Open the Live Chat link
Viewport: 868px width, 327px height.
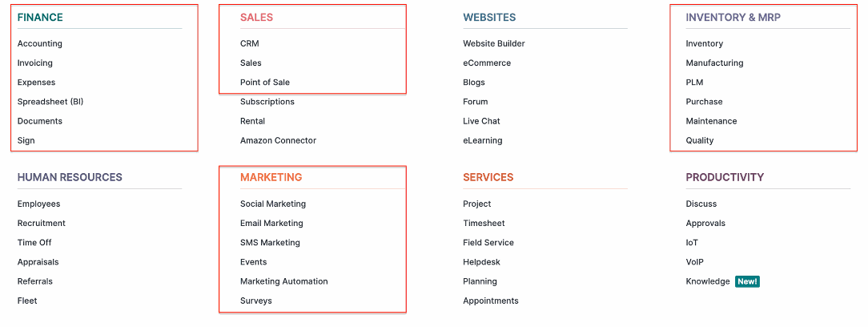tap(481, 121)
